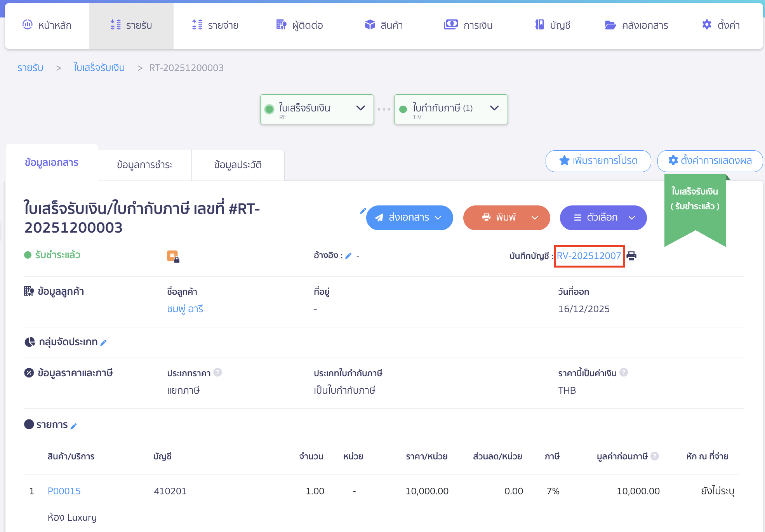Screen dimensions: 765x532
Task: Expand the ใบกำกับภาษี (1) chevron
Action: 494,109
